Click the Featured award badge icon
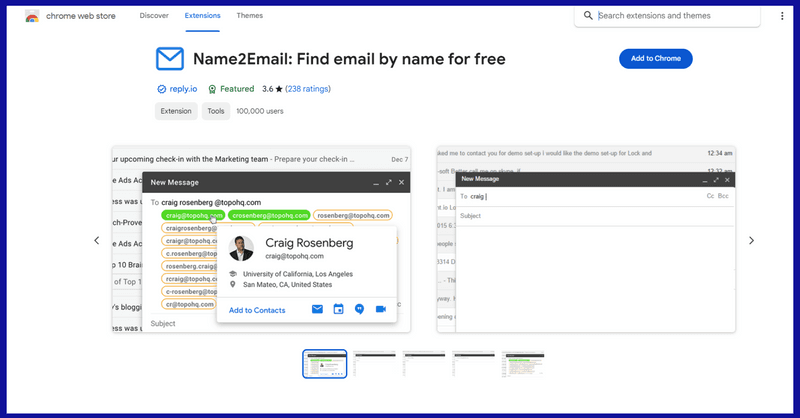This screenshot has width=800, height=418. coord(212,89)
